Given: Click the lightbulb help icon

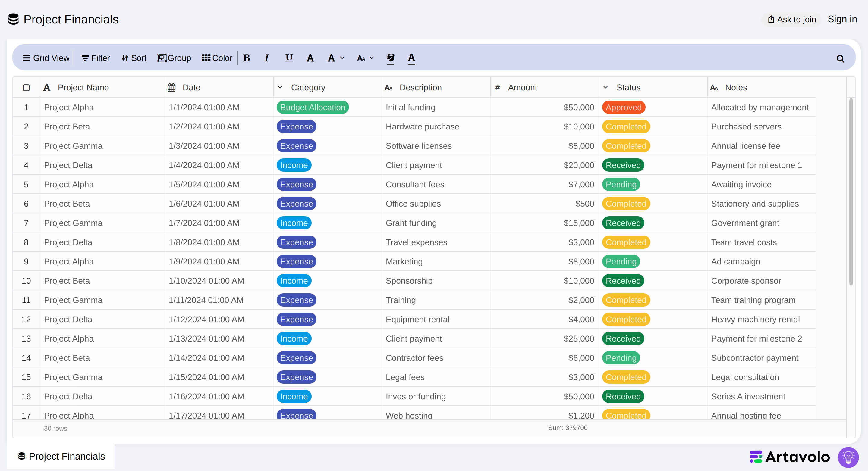Looking at the screenshot, I should (x=848, y=457).
